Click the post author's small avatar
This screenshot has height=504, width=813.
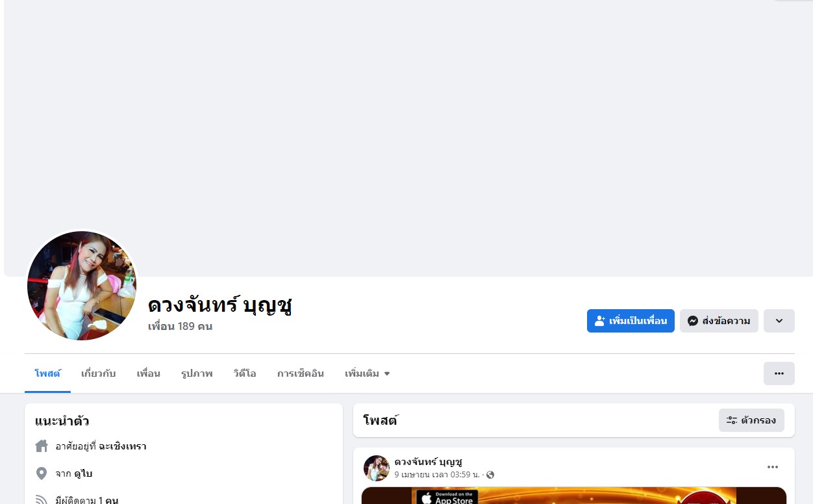pos(377,468)
